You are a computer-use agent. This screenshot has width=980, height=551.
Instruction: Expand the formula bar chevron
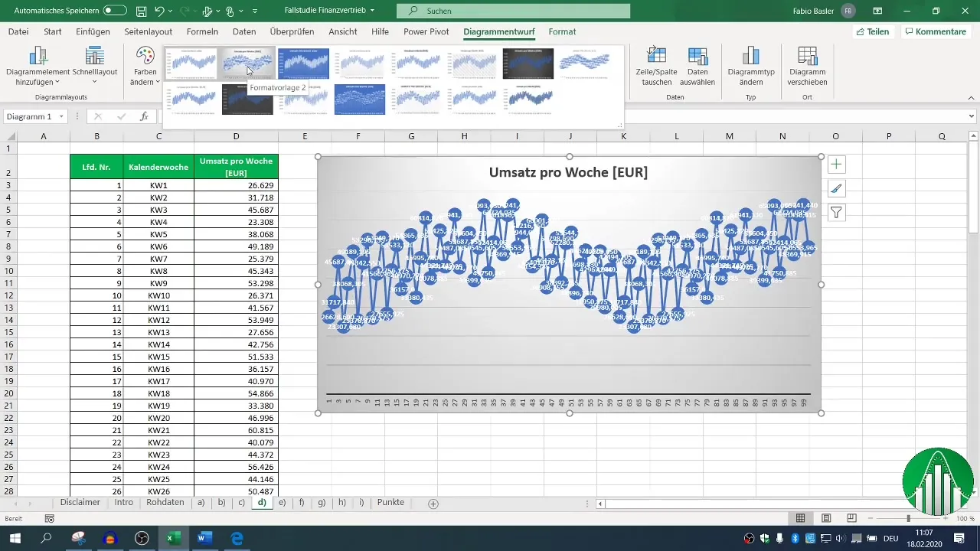[972, 116]
